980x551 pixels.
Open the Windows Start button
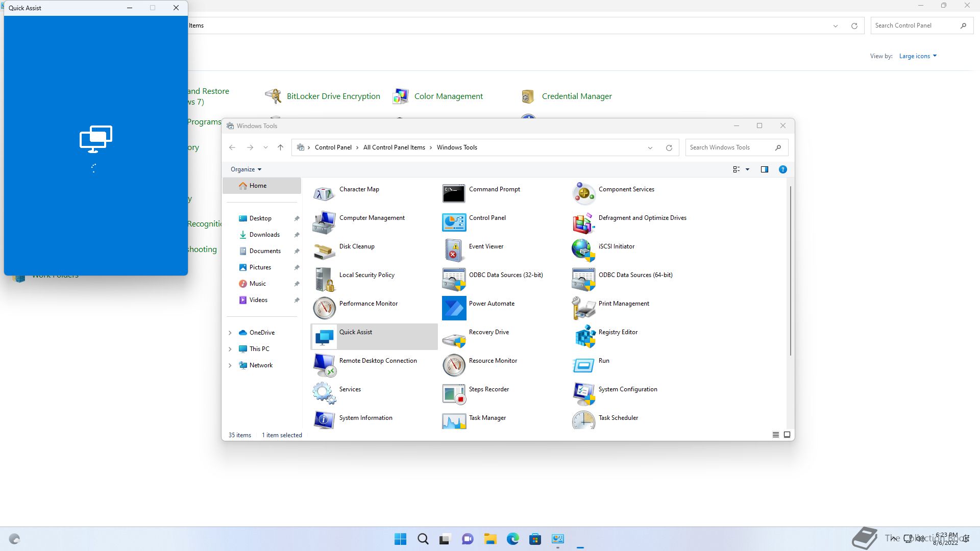pyautogui.click(x=401, y=539)
